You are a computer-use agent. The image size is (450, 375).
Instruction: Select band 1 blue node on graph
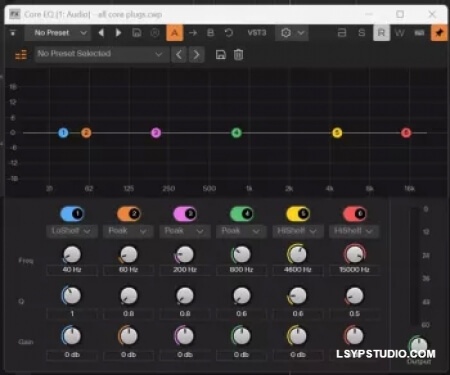pos(63,133)
